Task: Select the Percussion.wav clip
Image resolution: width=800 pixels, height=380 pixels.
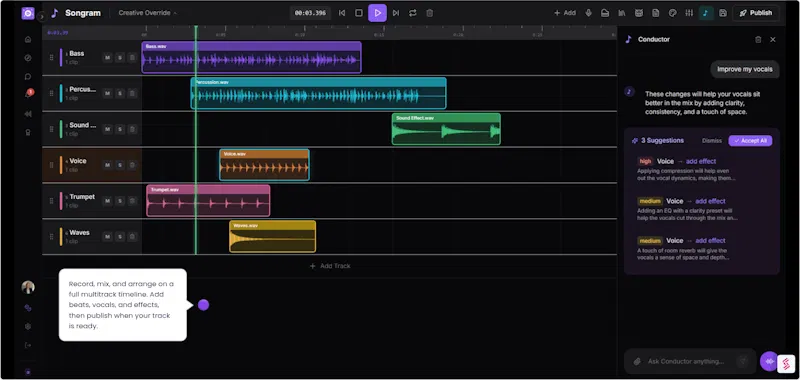Action: point(318,93)
